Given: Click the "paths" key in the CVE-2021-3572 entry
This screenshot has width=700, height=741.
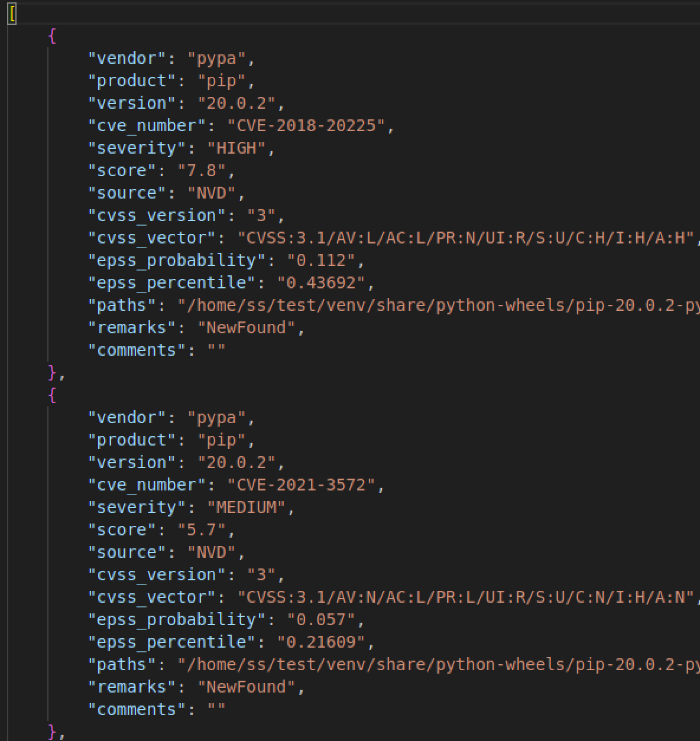Looking at the screenshot, I should point(122,665).
